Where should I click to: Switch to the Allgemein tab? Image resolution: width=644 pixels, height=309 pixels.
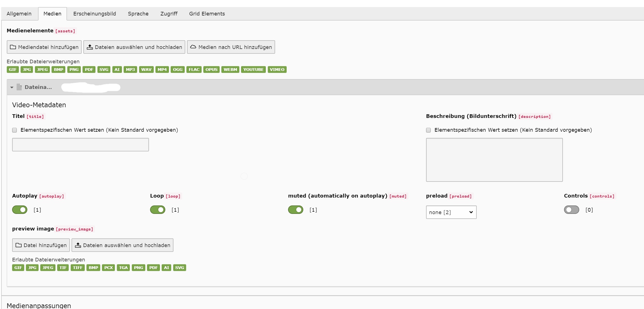click(19, 14)
